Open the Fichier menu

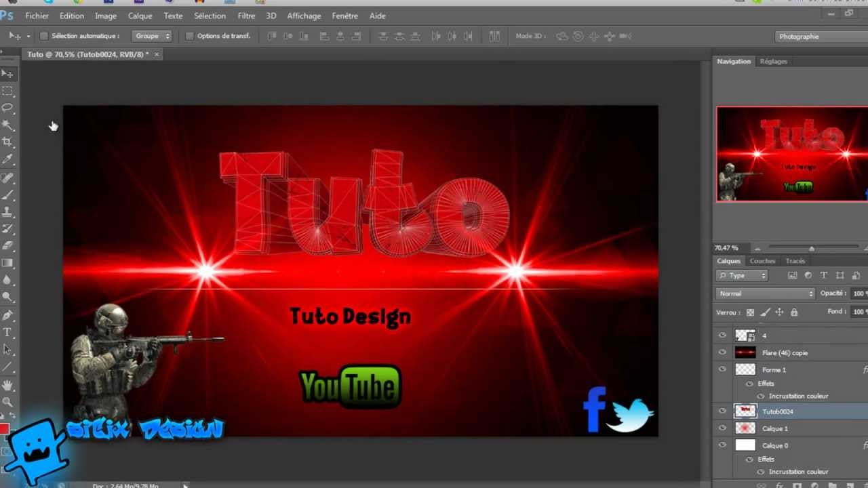coord(37,16)
